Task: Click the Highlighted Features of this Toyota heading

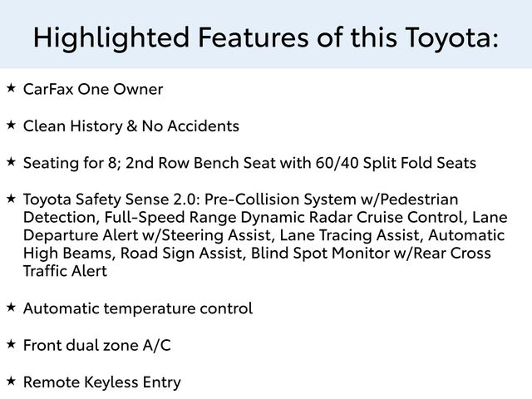Action: tap(266, 37)
